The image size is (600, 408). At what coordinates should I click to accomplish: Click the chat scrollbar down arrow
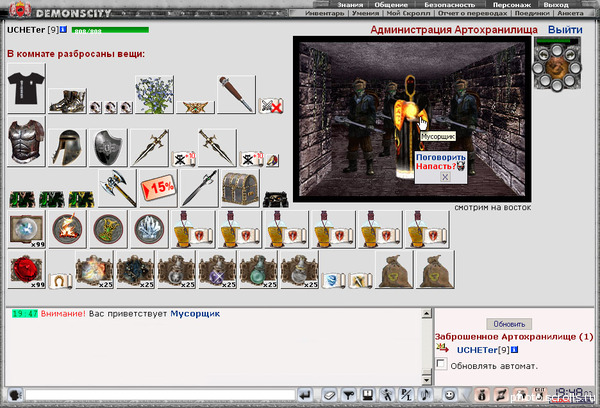coord(427,380)
